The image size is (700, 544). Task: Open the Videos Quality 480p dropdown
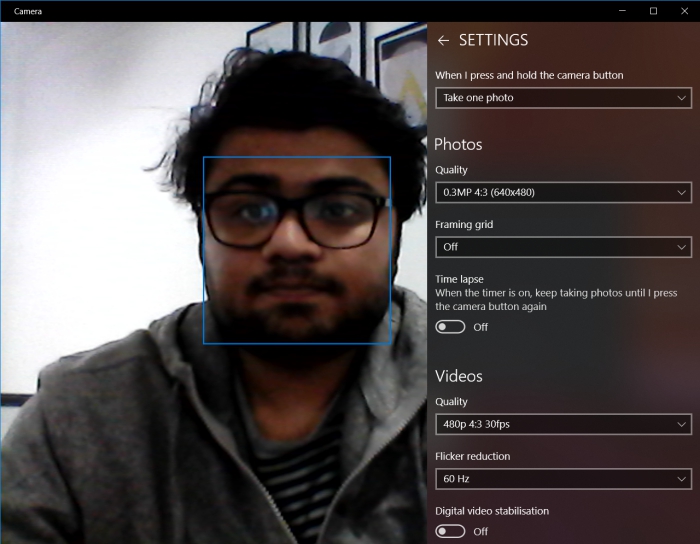[x=563, y=424]
